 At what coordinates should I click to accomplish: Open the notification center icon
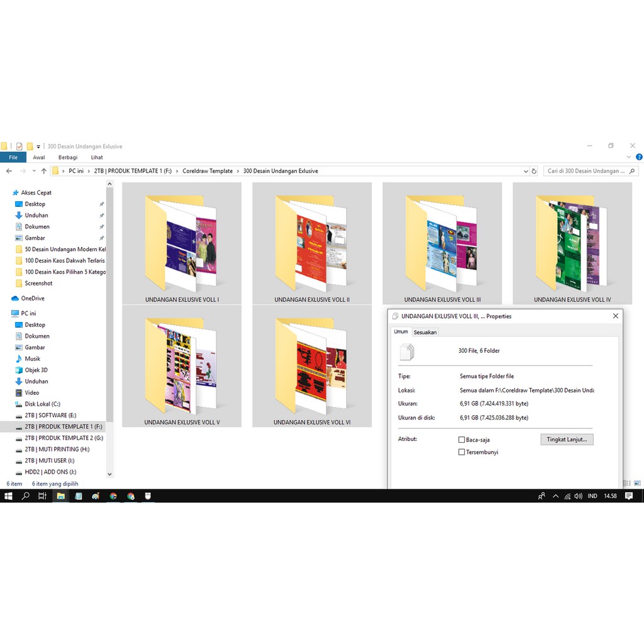(x=629, y=496)
